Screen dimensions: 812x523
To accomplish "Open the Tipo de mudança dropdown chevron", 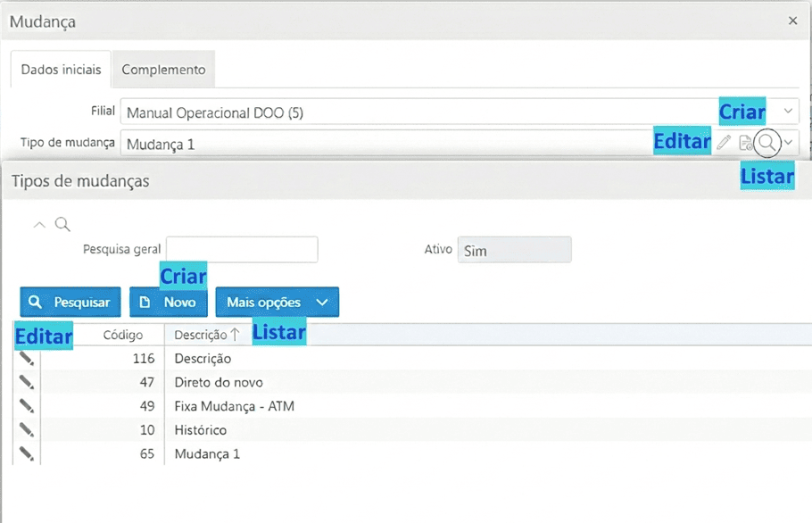I will 788,143.
